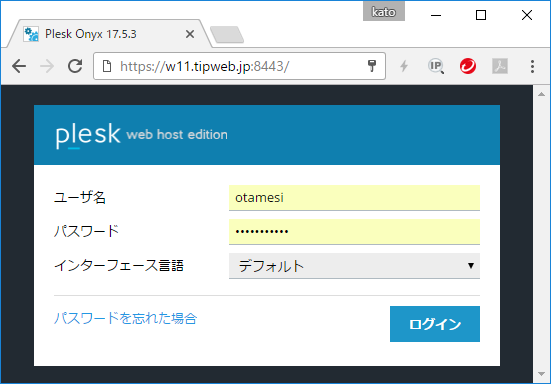Click the scrollbar up arrow
The width and height of the screenshot is (551, 384).
tap(541, 94)
